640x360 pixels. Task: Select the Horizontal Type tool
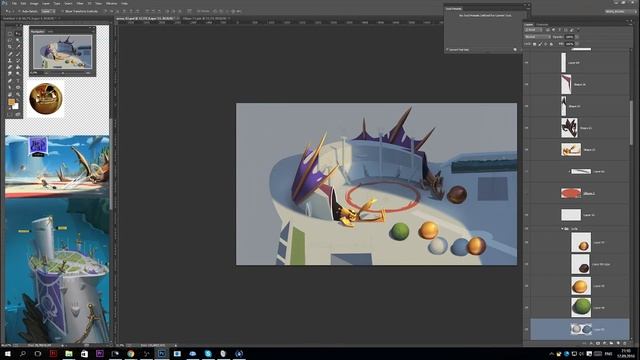pyautogui.click(x=18, y=80)
